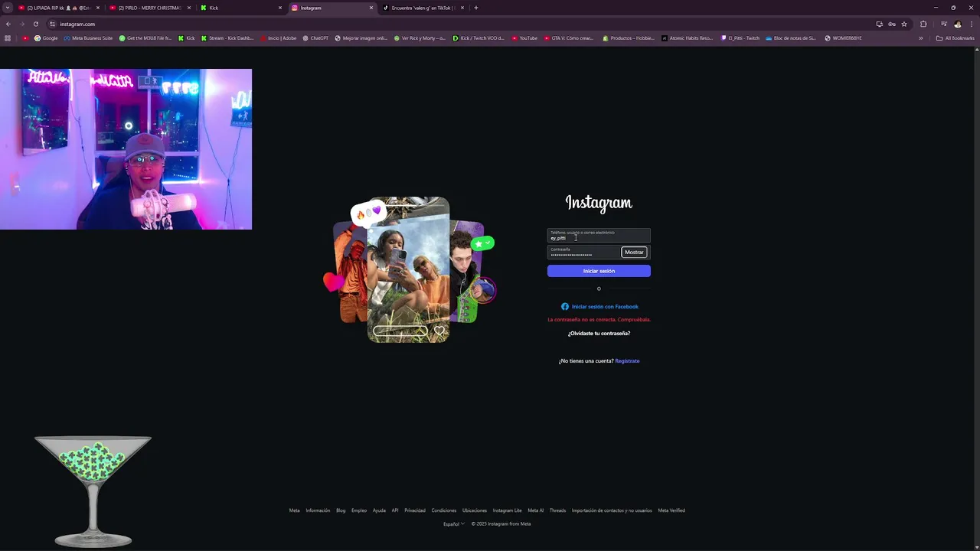980x551 pixels.
Task: Bookmark this page with star icon
Action: pos(904,24)
